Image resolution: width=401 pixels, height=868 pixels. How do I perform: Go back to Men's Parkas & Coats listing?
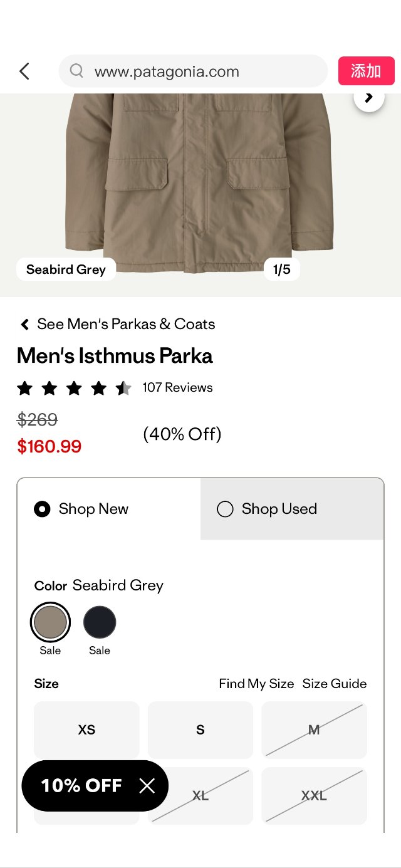125,324
